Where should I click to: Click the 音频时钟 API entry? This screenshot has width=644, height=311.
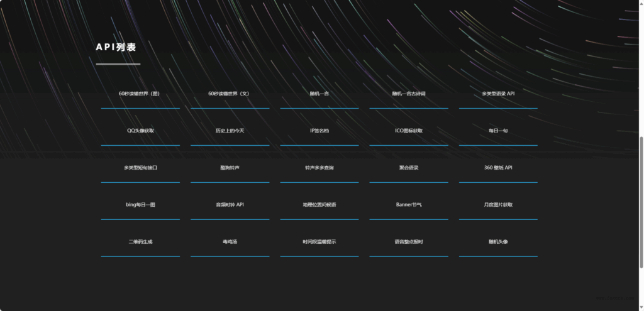point(230,205)
